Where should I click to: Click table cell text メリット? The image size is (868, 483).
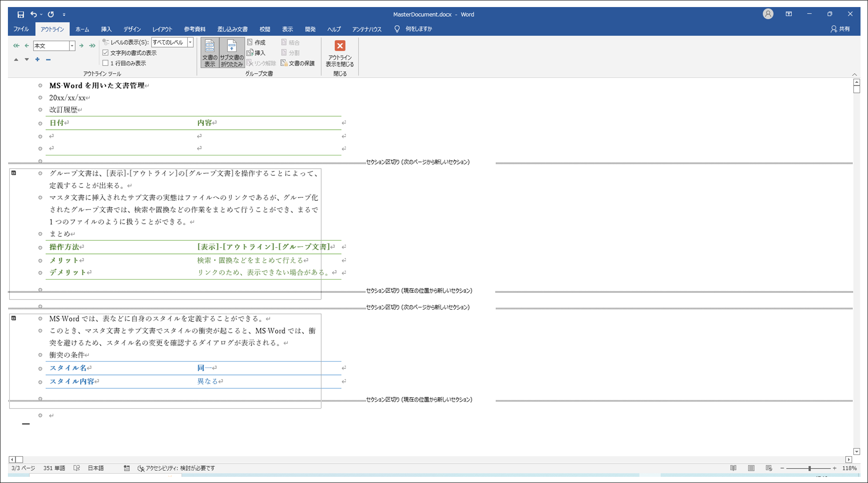[x=64, y=260]
